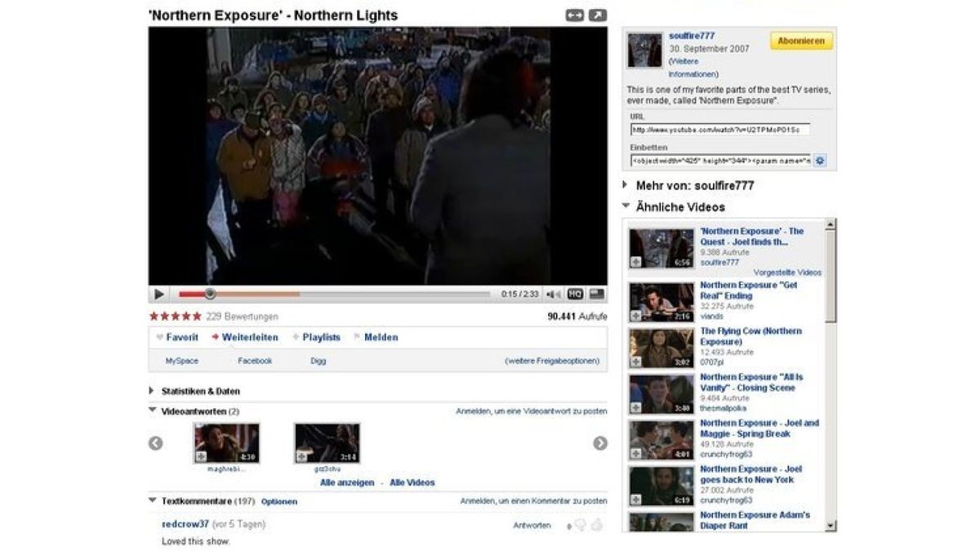Expand the Statistiken & Daten section

tap(152, 391)
